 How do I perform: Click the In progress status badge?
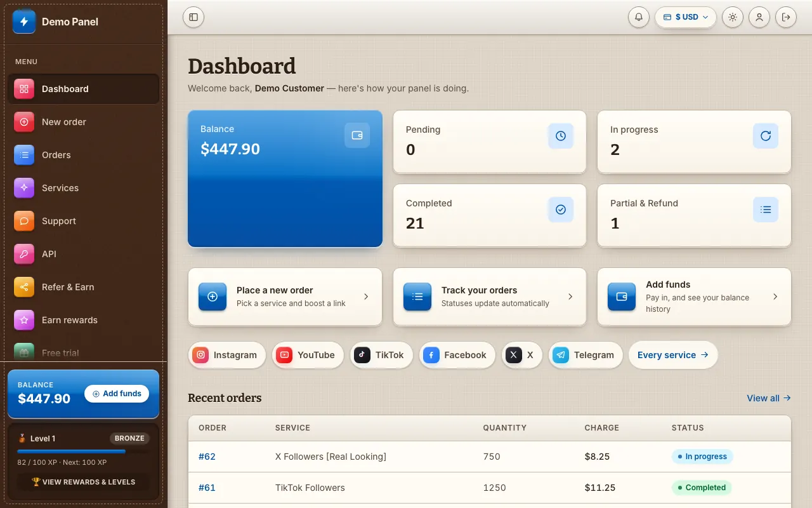point(702,457)
